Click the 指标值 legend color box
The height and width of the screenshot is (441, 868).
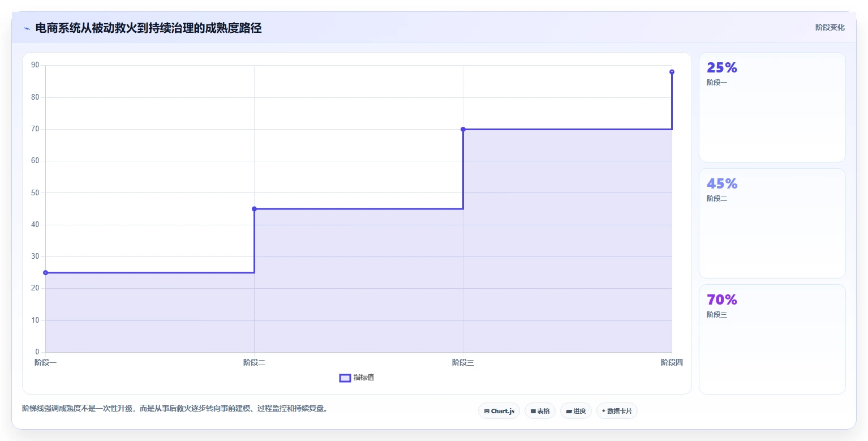pos(345,378)
